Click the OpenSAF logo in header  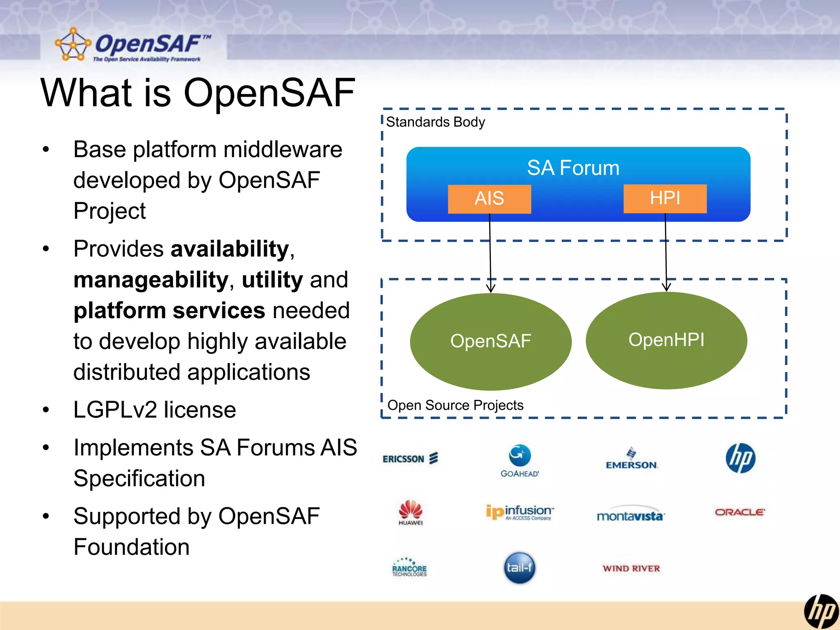(x=133, y=45)
